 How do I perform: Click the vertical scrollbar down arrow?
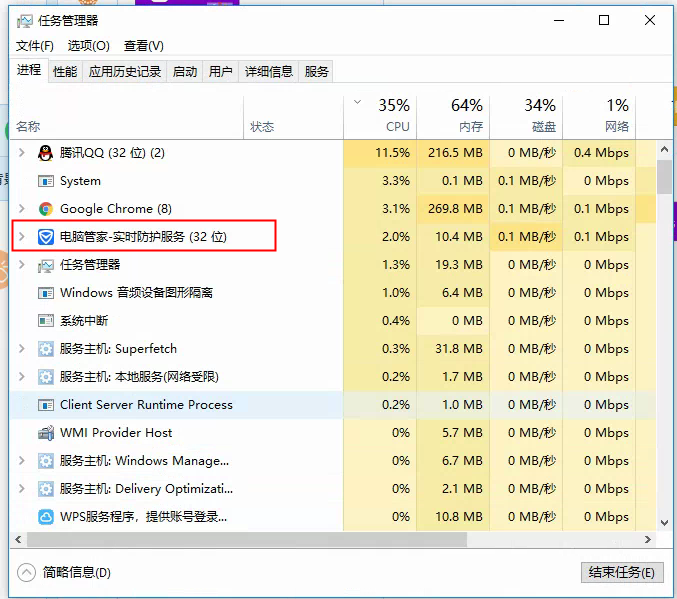coord(664,523)
